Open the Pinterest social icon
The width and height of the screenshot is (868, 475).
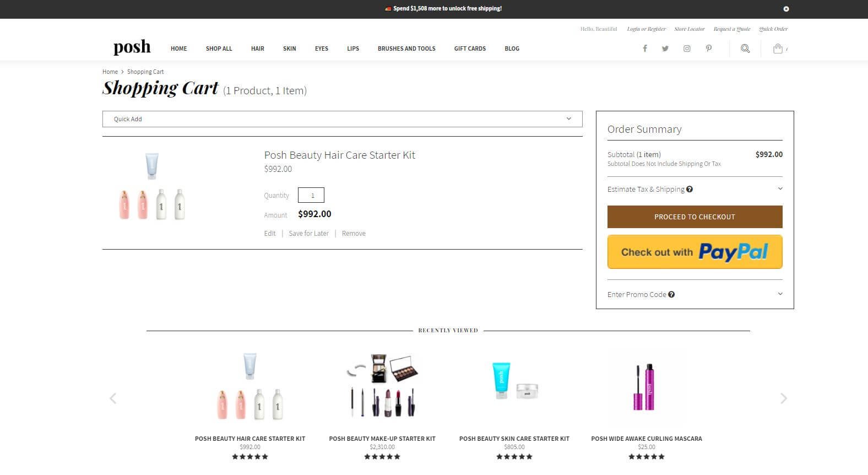point(709,48)
